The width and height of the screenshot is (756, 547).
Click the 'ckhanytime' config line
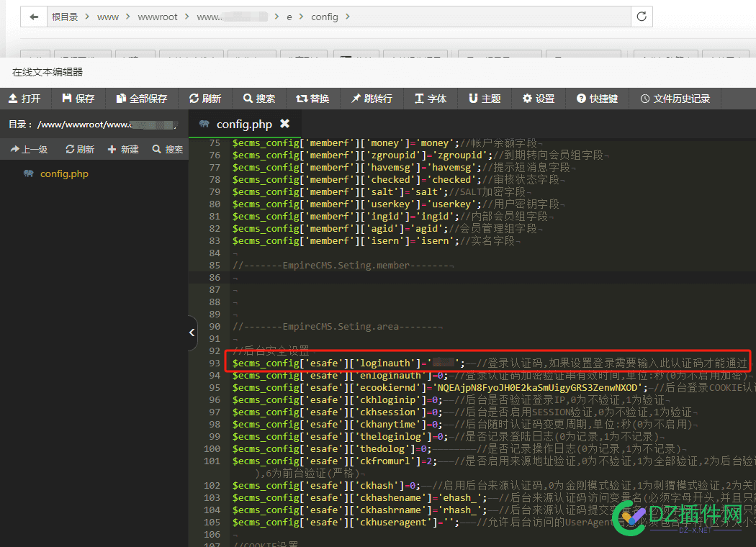click(x=465, y=424)
